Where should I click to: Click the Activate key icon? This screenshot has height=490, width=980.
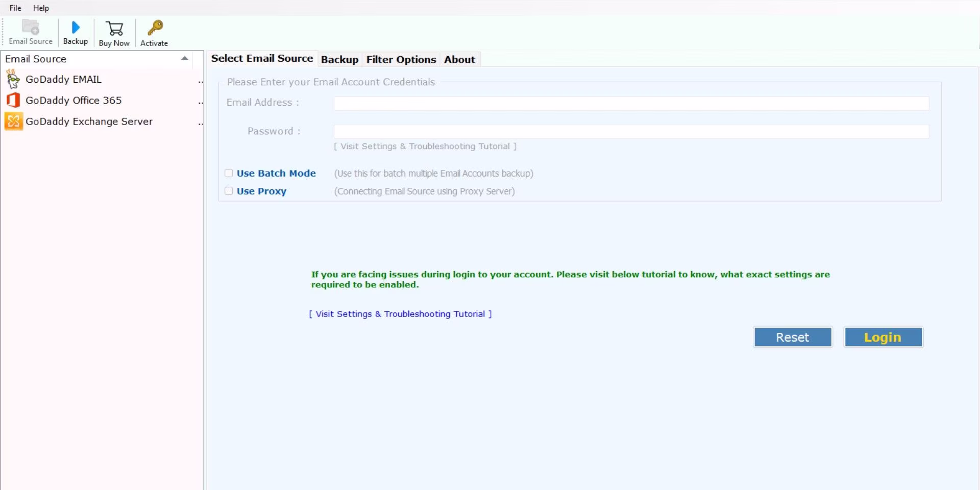click(155, 28)
